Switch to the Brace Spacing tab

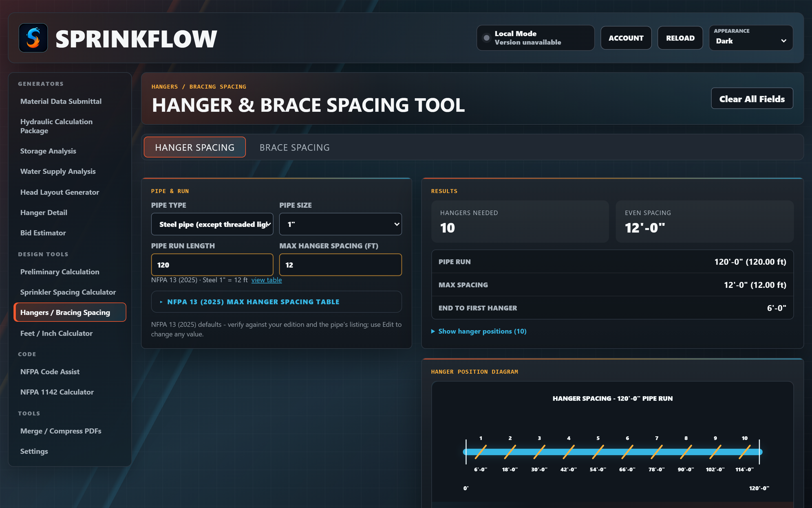(x=295, y=147)
